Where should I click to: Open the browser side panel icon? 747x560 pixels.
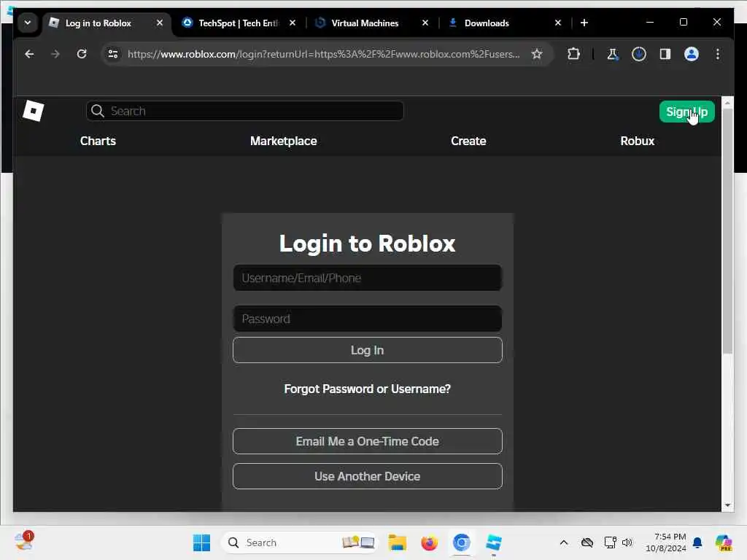(x=665, y=54)
